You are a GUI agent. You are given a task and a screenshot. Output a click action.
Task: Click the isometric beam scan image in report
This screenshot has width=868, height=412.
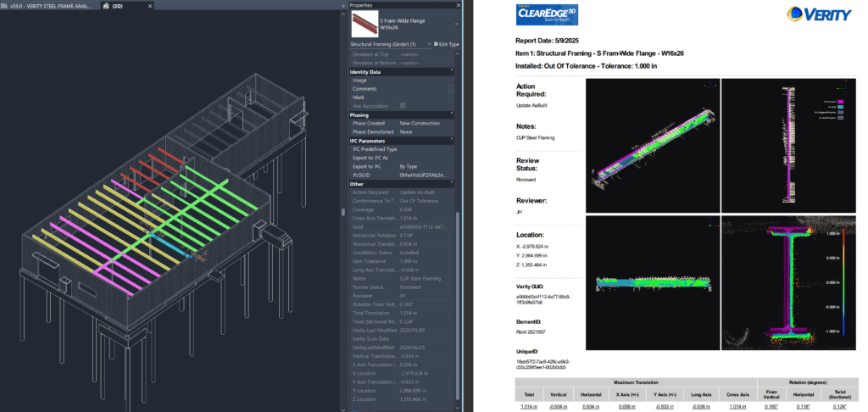point(652,146)
